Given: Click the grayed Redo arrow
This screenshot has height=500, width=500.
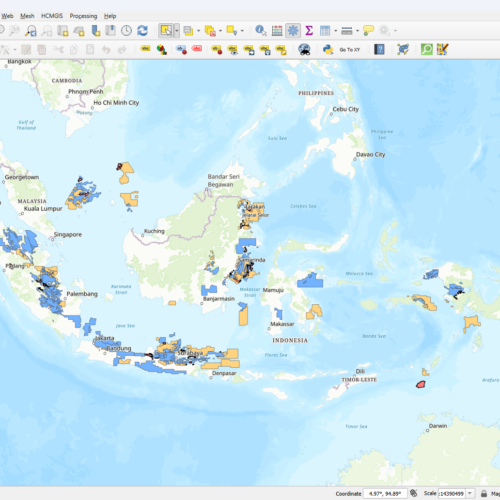Looking at the screenshot, I should [122, 50].
